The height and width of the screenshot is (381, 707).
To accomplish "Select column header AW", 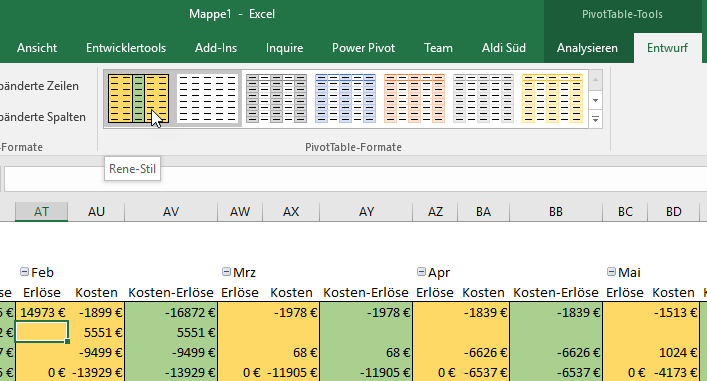I will [x=240, y=211].
